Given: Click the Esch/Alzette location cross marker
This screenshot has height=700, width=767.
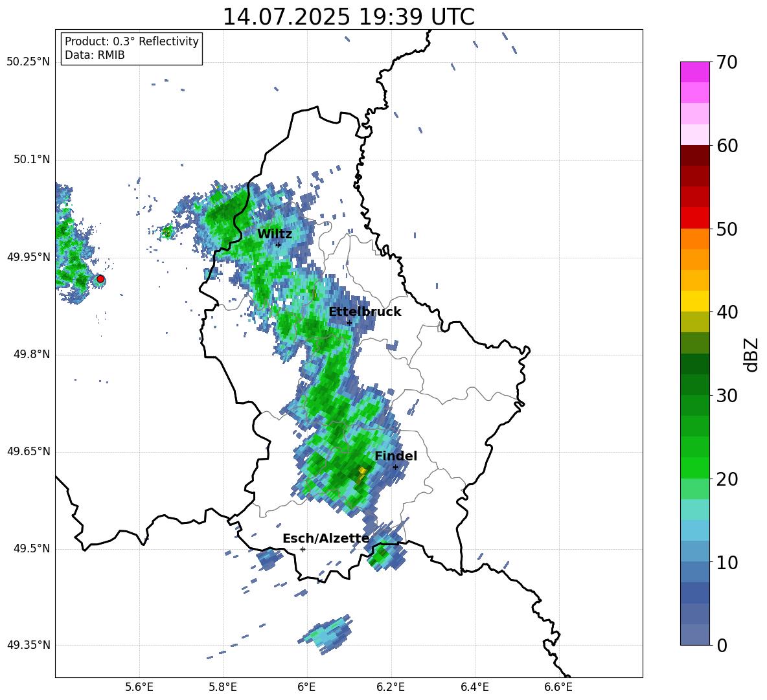Looking at the screenshot, I should 303,549.
